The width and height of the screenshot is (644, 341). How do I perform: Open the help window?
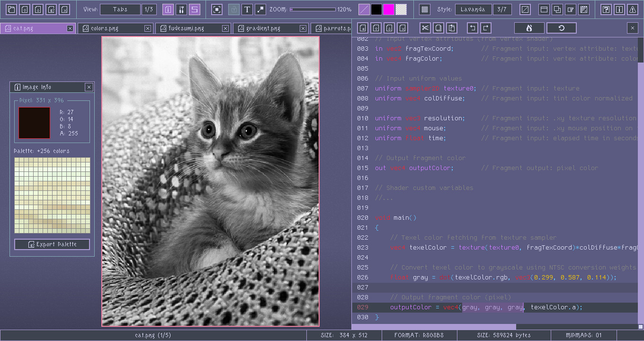(x=607, y=9)
